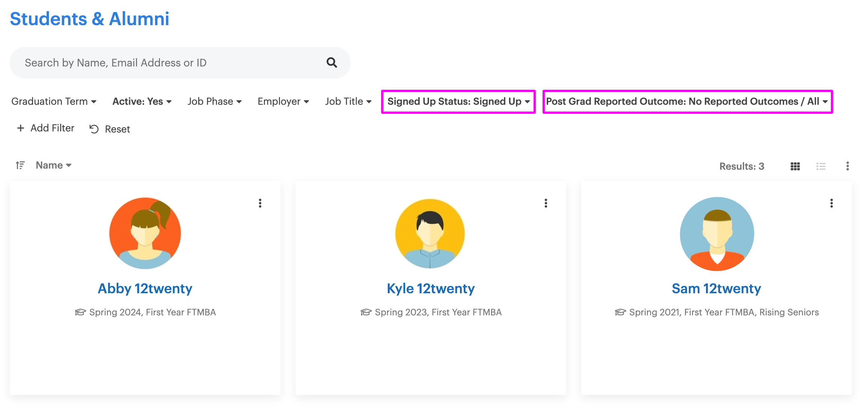Open Sam 12twenty card options menu
Viewport: 868px width, 410px height.
(831, 203)
